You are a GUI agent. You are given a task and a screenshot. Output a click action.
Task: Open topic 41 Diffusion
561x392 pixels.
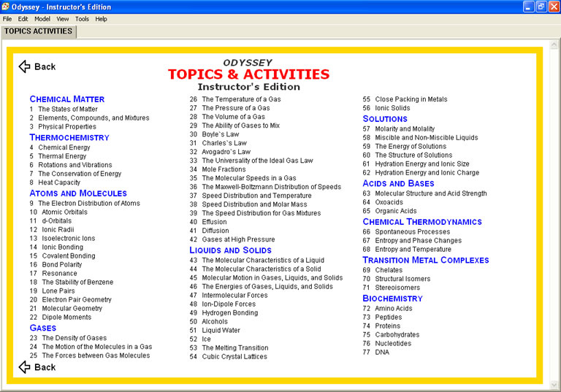(x=210, y=231)
